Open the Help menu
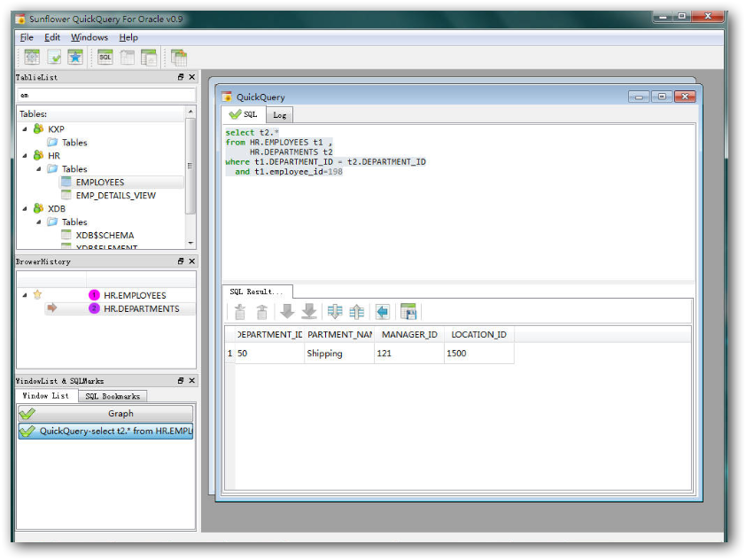 [x=128, y=37]
